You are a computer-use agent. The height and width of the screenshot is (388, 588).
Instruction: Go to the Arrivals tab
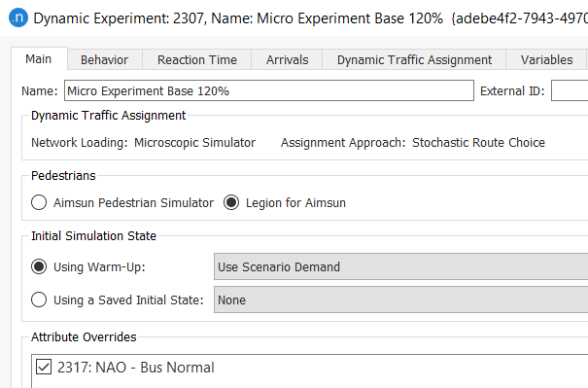pos(287,60)
